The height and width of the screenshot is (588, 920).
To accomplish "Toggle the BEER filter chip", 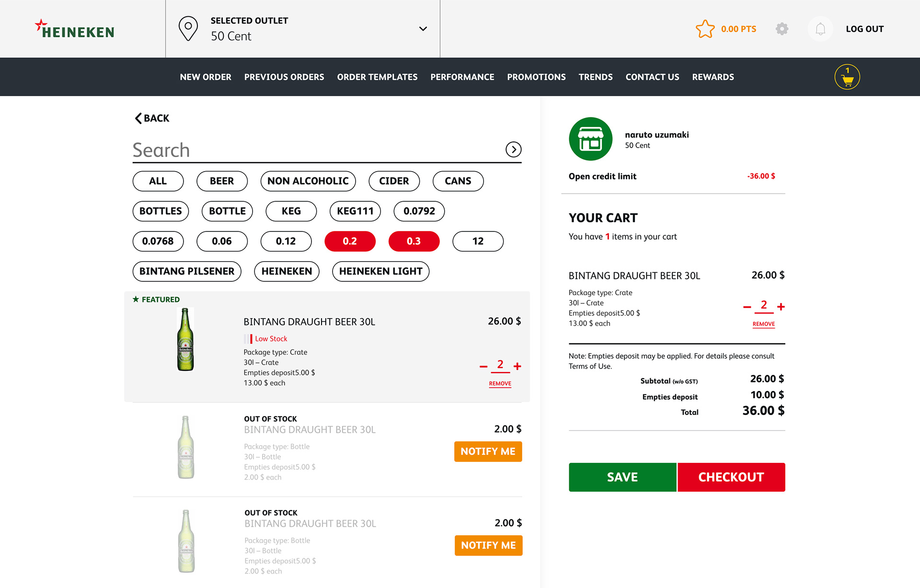I will pyautogui.click(x=222, y=181).
